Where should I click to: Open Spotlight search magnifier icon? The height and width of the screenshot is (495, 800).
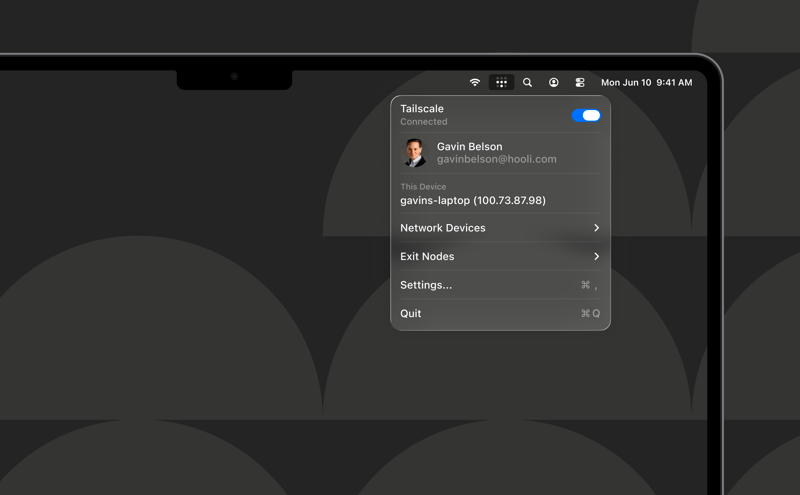coord(528,82)
